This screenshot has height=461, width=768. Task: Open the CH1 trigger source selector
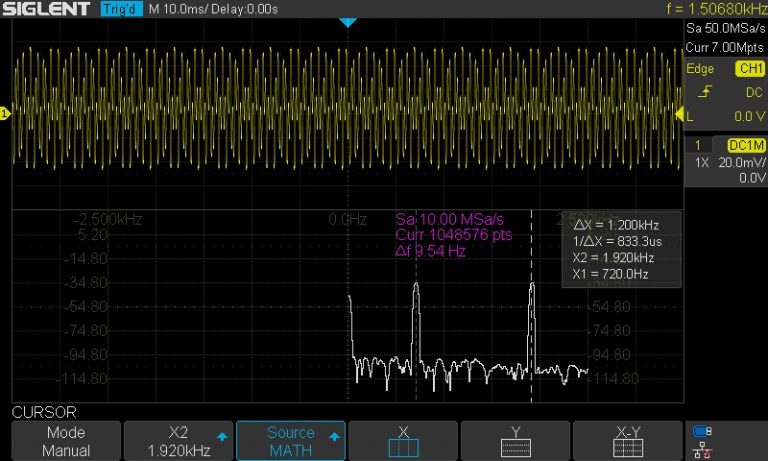(749, 69)
